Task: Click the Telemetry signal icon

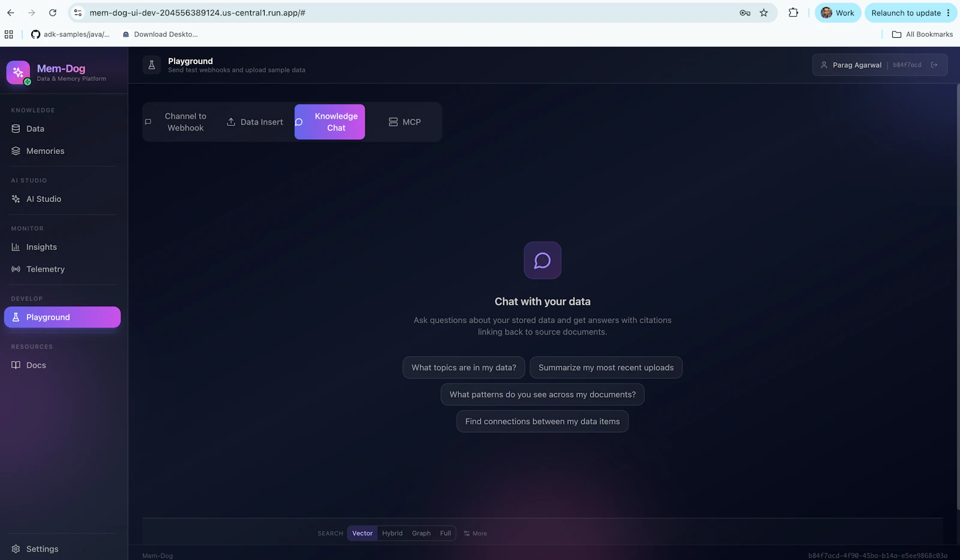Action: pyautogui.click(x=16, y=269)
